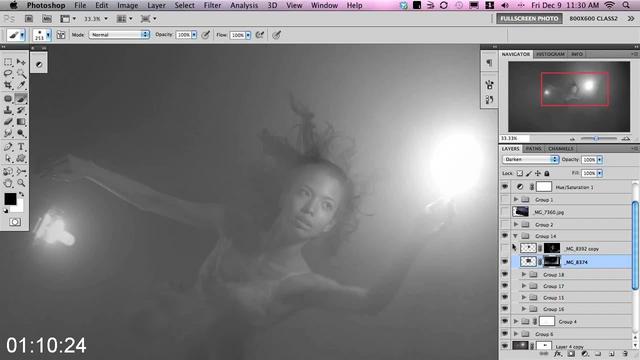Expand the Group 1 folder
640x360 pixels.
tap(516, 200)
